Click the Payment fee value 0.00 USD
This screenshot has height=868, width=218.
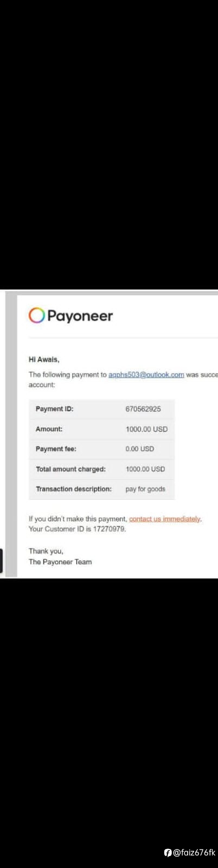click(x=140, y=449)
